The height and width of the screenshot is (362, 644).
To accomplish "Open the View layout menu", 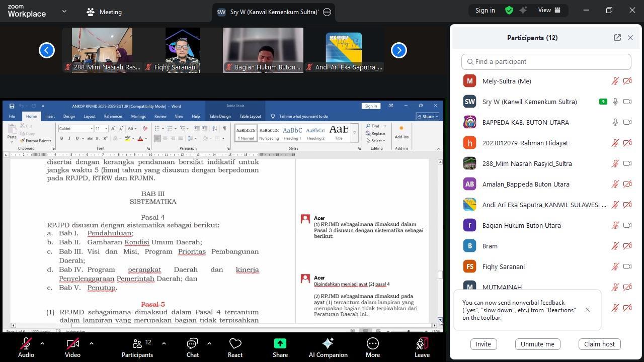I will [x=549, y=10].
